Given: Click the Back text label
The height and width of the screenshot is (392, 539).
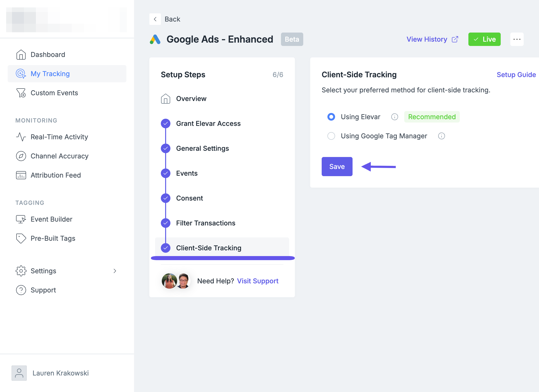Looking at the screenshot, I should 172,19.
